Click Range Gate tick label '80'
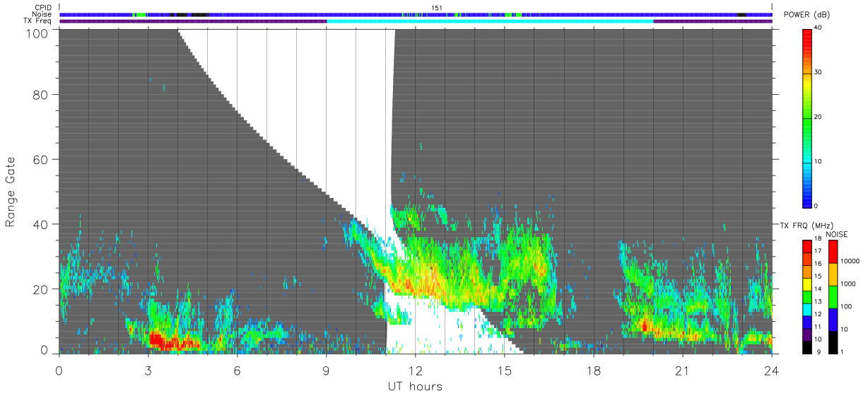The image size is (868, 401). click(41, 94)
